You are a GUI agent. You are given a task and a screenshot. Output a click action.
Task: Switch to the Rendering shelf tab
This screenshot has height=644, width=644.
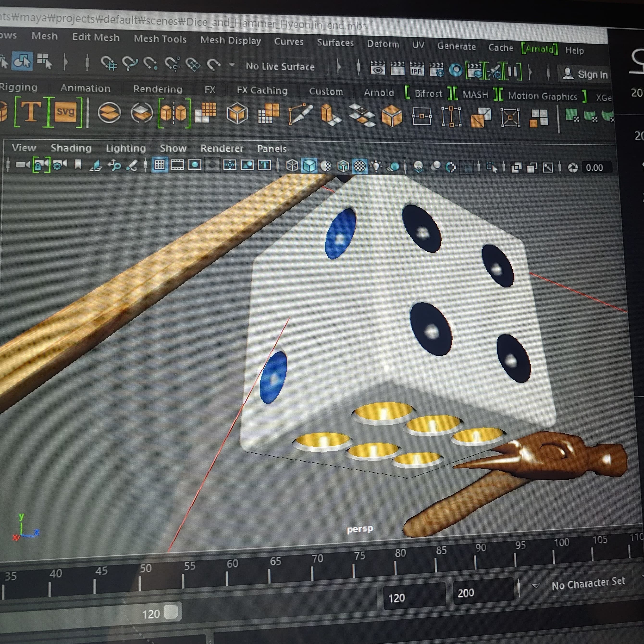[158, 89]
